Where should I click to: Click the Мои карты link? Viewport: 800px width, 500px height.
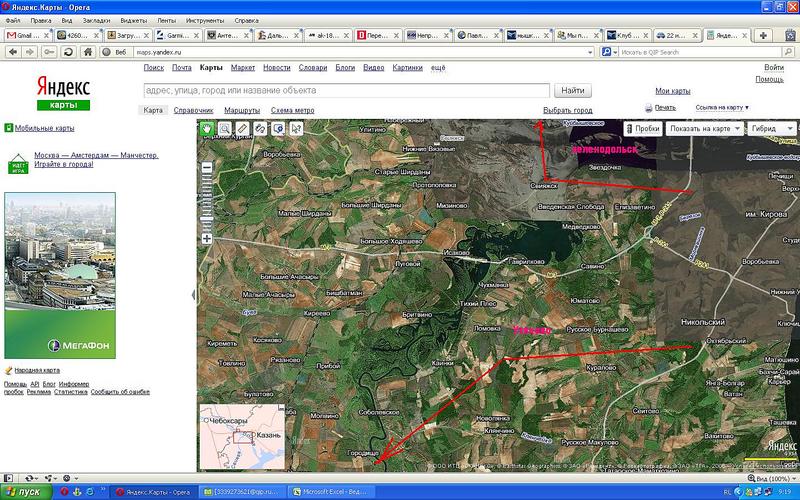[672, 91]
